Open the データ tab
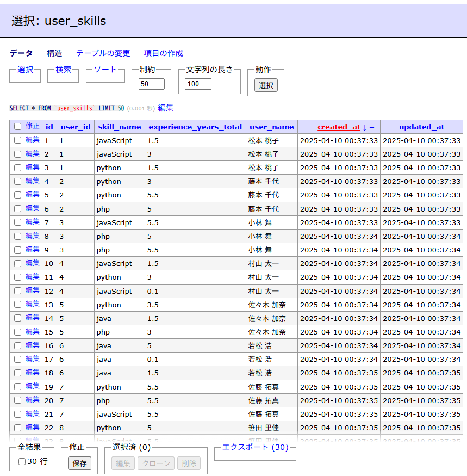 pyautogui.click(x=21, y=53)
